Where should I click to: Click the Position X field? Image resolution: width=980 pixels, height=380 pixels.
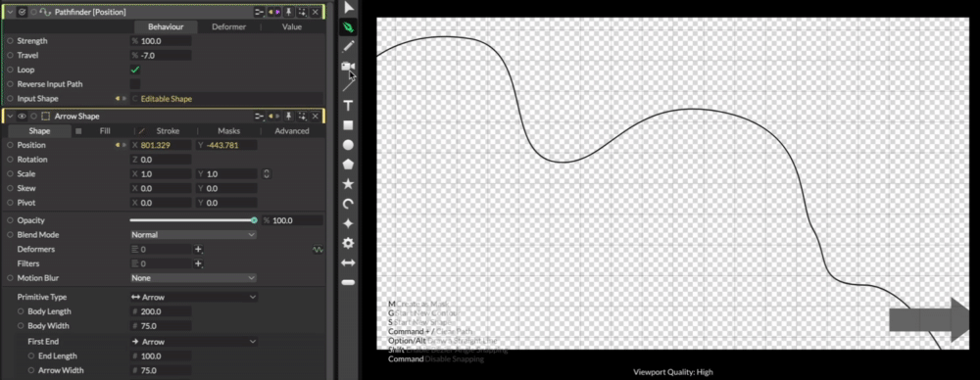[161, 145]
